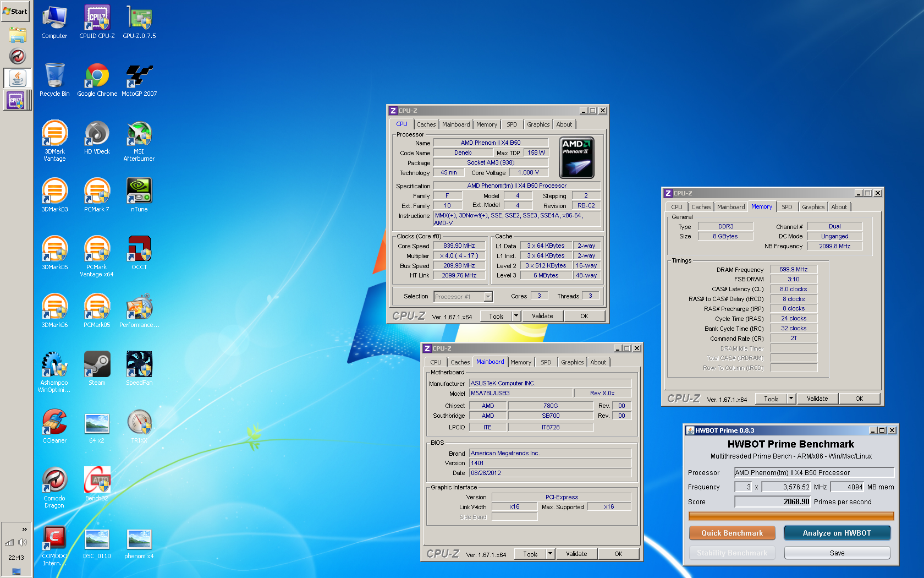Start the Quick Benchmark in HWBOT Prime

pyautogui.click(x=732, y=533)
